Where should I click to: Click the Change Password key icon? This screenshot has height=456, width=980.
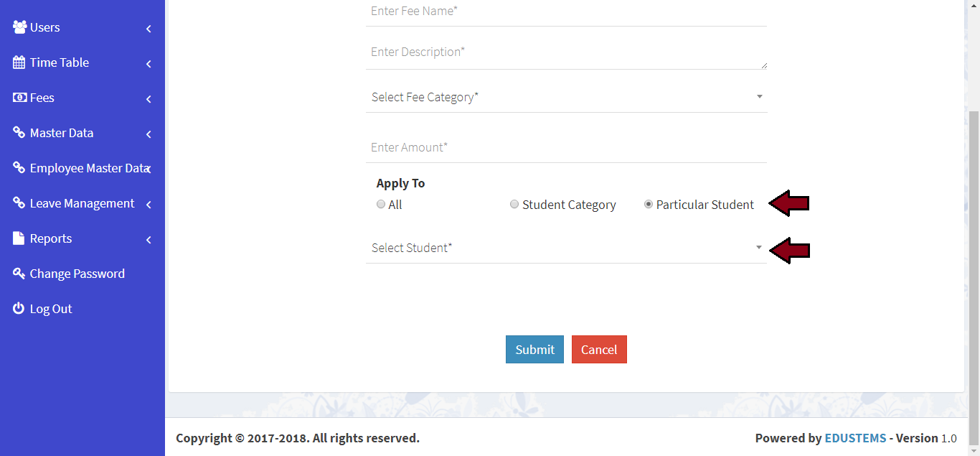pyautogui.click(x=19, y=274)
